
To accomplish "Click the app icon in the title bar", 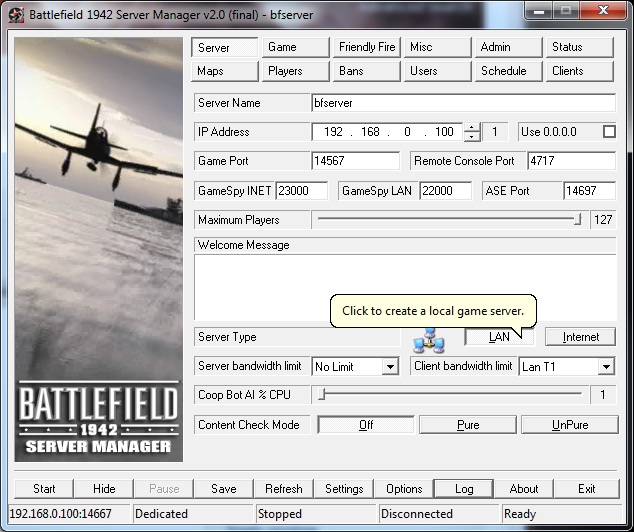I will pos(16,15).
